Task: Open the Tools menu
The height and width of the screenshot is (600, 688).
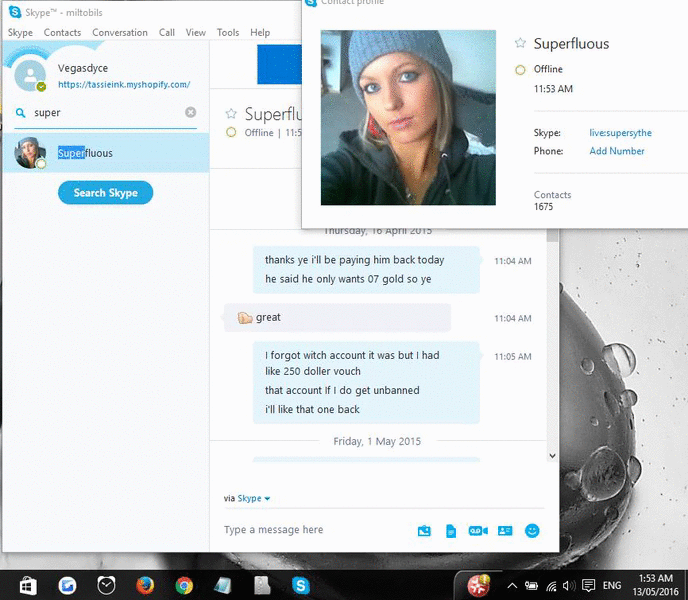Action: (228, 32)
